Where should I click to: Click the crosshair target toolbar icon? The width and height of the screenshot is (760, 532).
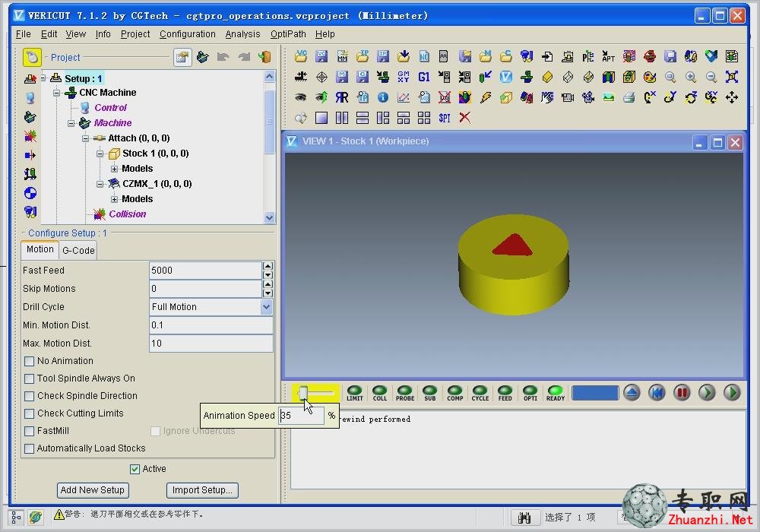[x=321, y=77]
